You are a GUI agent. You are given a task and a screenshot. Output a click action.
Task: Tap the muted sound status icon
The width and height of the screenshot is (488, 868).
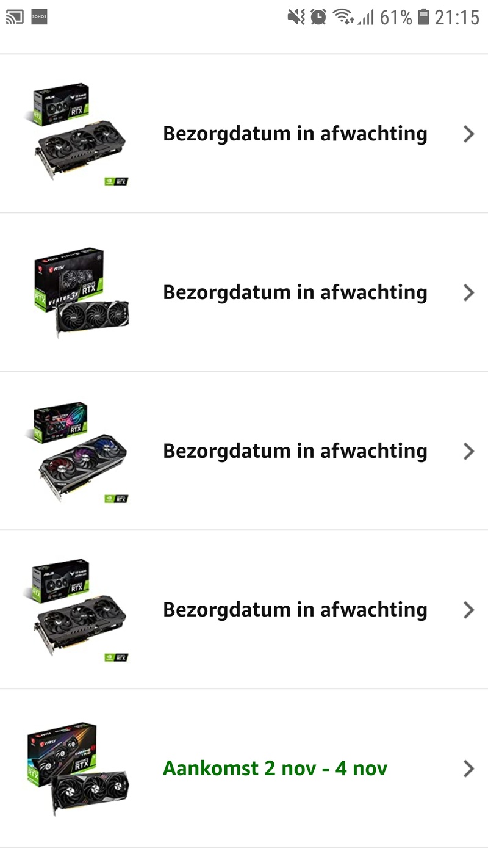point(296,17)
